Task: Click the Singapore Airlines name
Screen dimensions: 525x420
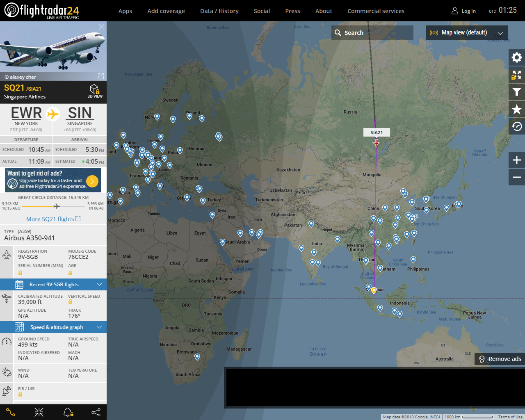Action: (x=25, y=97)
